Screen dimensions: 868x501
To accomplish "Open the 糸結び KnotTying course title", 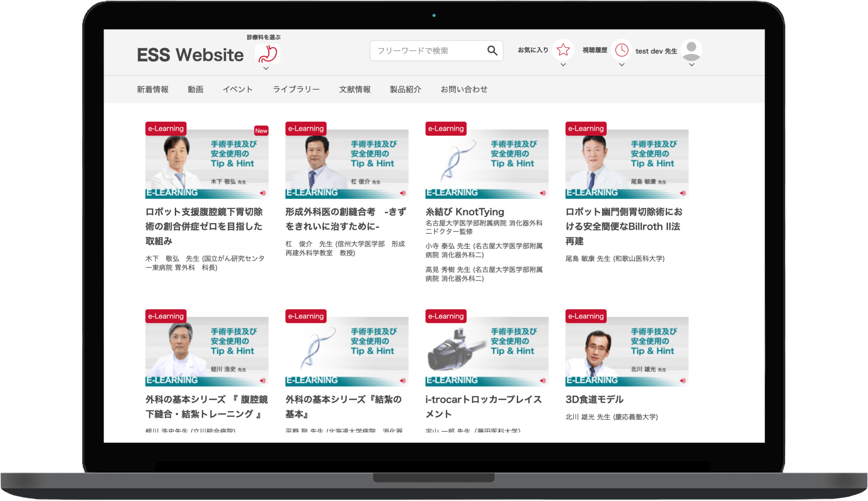I will [x=464, y=212].
